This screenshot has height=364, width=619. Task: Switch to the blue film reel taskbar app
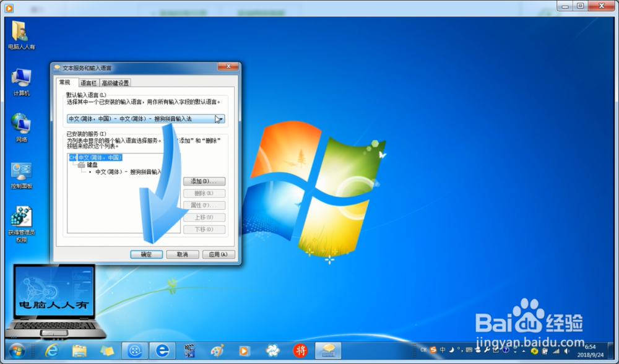tap(135, 350)
